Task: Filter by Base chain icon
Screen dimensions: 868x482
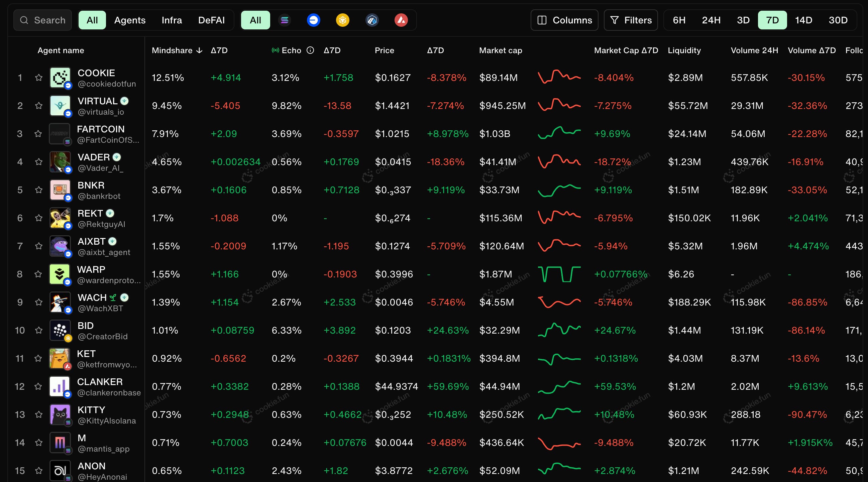Action: (313, 20)
